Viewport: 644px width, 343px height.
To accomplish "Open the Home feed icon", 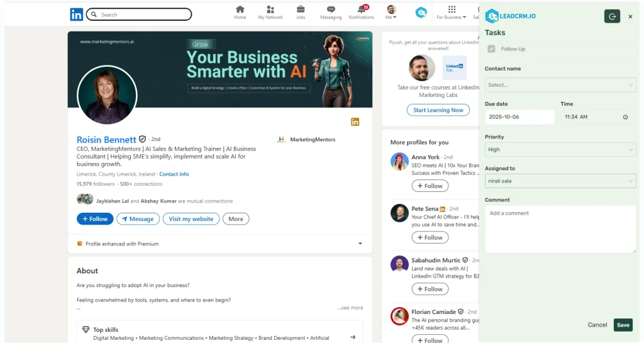I will [240, 10].
